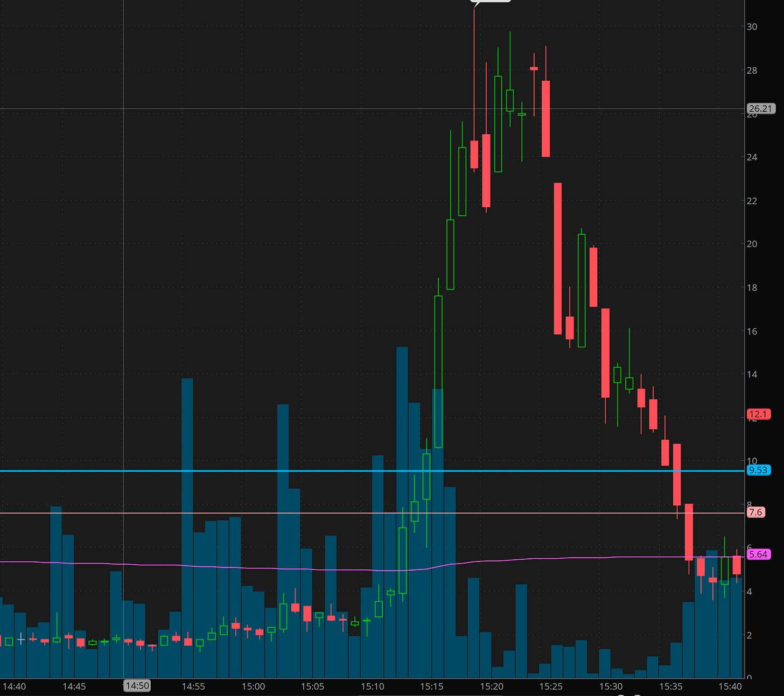
Task: Click the 15:05 time axis label
Action: 313,686
